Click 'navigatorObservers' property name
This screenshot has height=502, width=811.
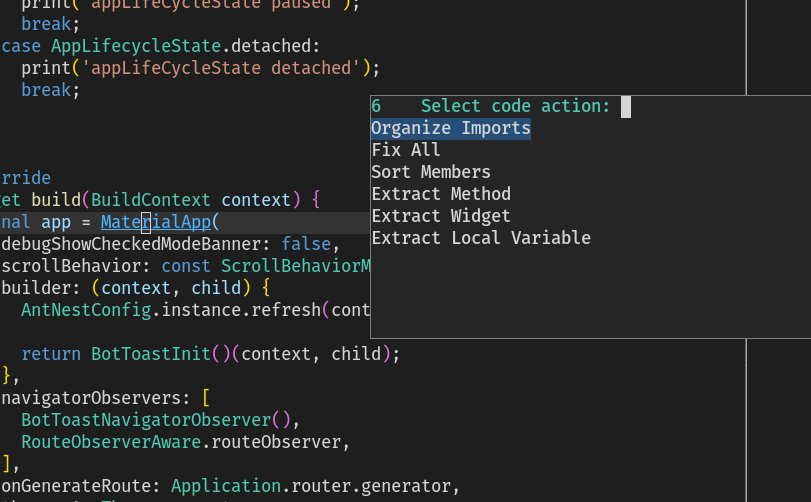[91, 398]
